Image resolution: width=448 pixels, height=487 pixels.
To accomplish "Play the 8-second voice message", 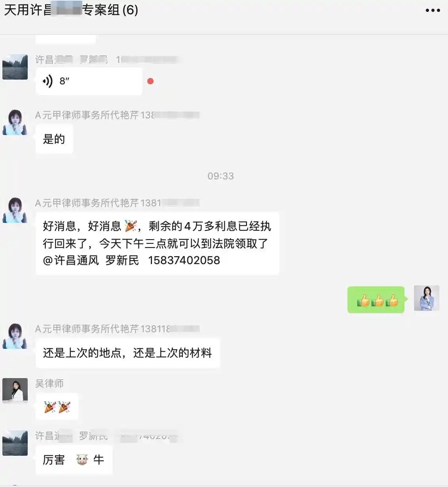I will (89, 81).
